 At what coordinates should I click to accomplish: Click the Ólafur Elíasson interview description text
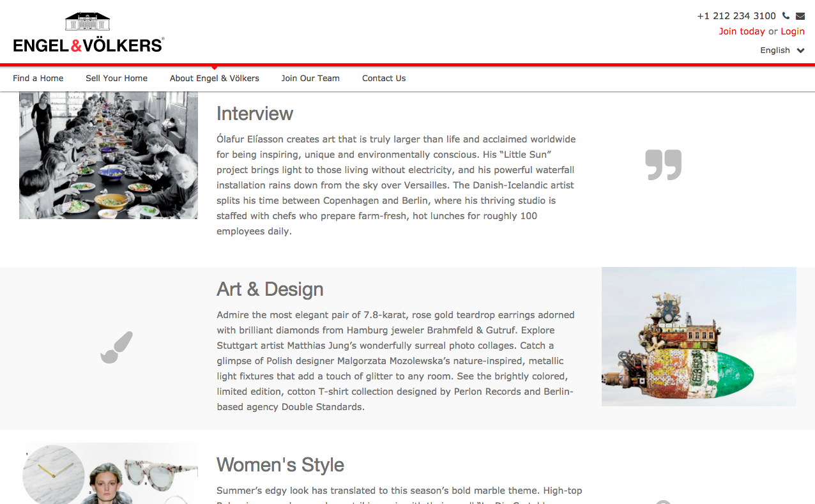click(397, 185)
